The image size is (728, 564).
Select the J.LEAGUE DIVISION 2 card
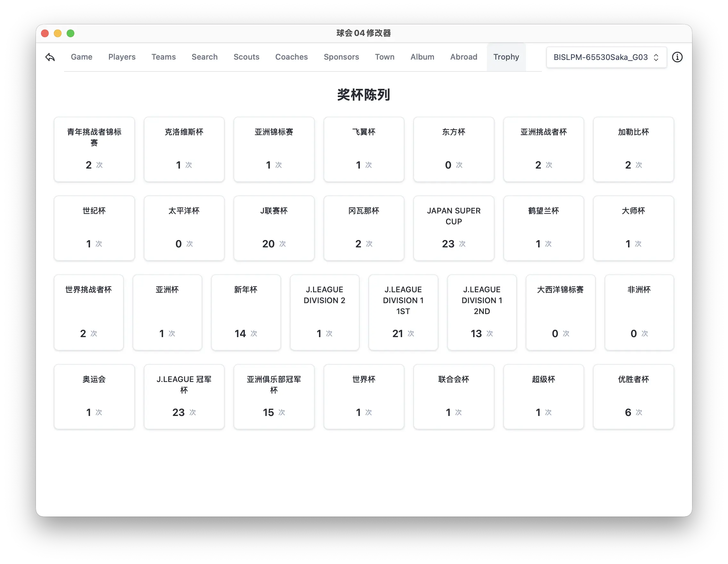point(324,312)
